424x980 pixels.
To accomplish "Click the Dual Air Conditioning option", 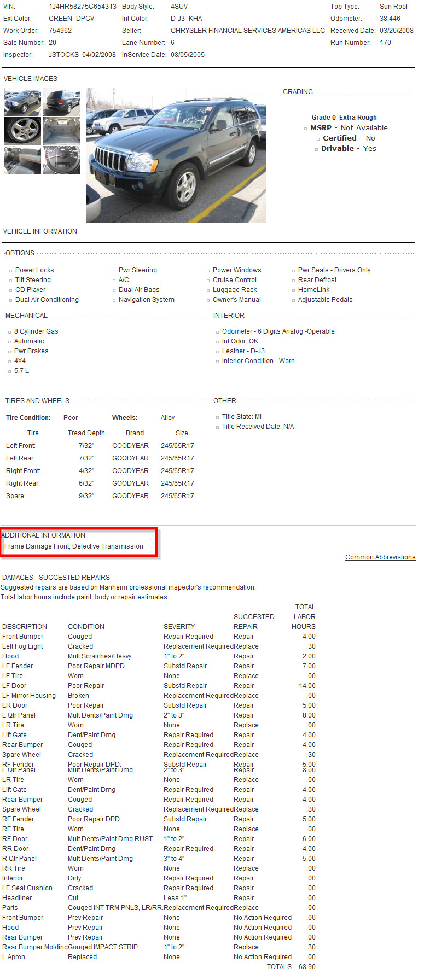I will (47, 300).
